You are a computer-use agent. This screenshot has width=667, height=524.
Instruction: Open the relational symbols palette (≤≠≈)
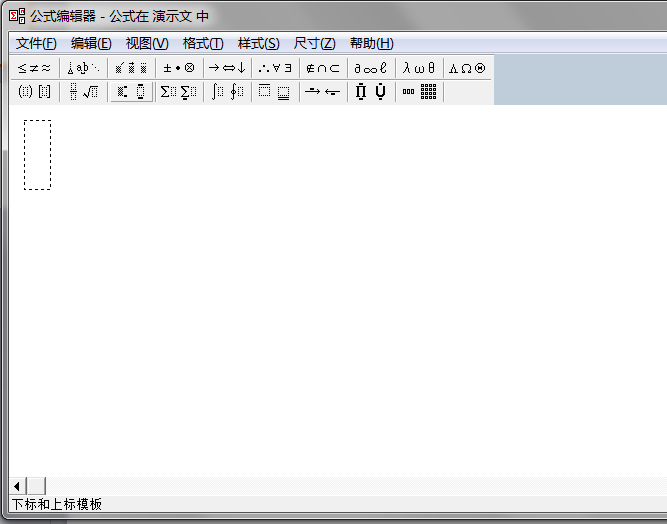[34, 68]
